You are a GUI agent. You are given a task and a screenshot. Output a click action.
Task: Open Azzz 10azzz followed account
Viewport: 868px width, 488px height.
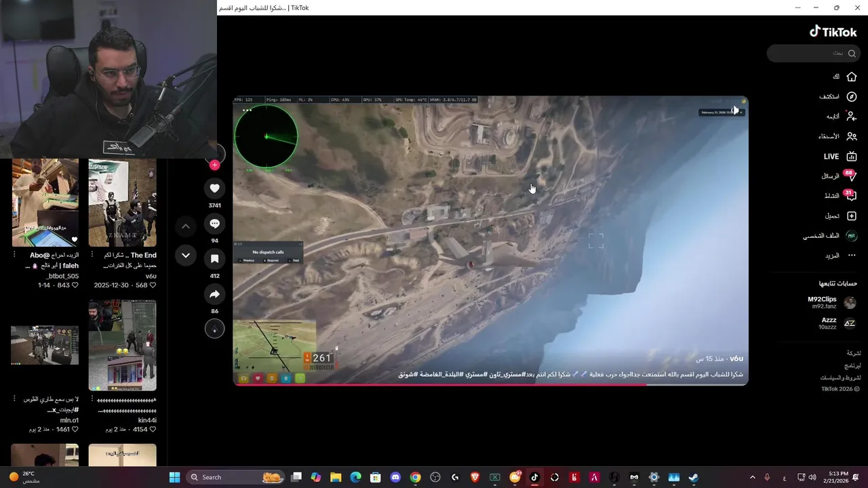[837, 323]
